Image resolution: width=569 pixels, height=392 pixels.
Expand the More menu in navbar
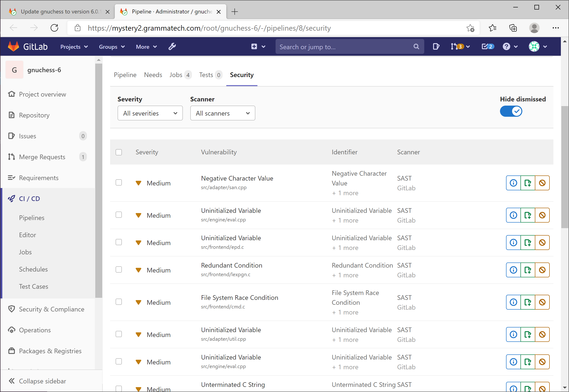146,47
